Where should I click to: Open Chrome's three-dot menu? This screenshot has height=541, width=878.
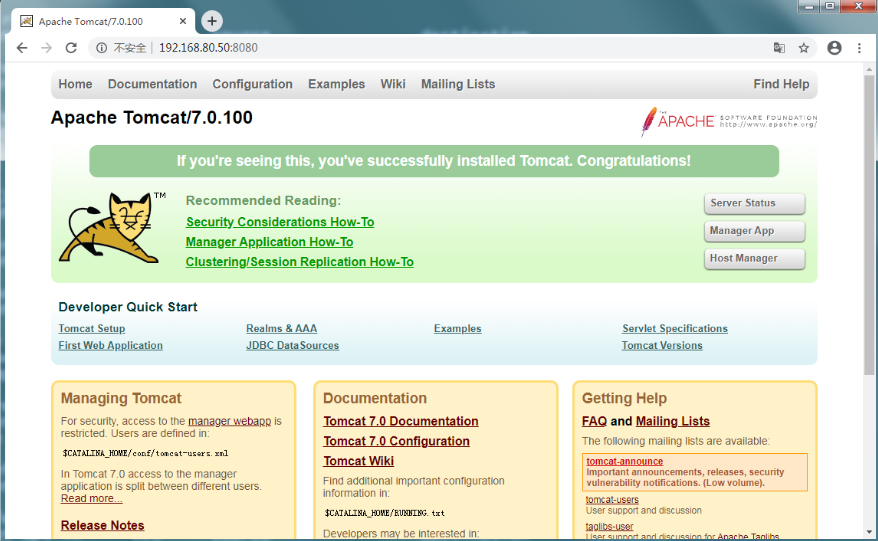tap(860, 47)
